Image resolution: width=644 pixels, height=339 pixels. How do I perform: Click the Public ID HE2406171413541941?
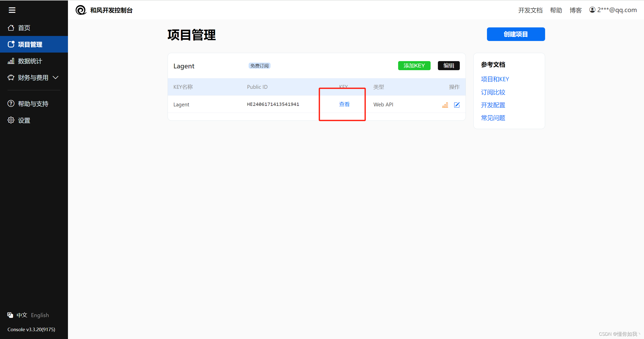(x=273, y=104)
